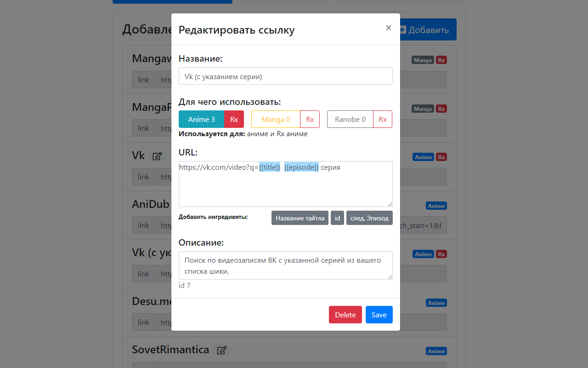The image size is (588, 368).
Task: Insert the Название тайтла ingredient
Action: (x=300, y=218)
